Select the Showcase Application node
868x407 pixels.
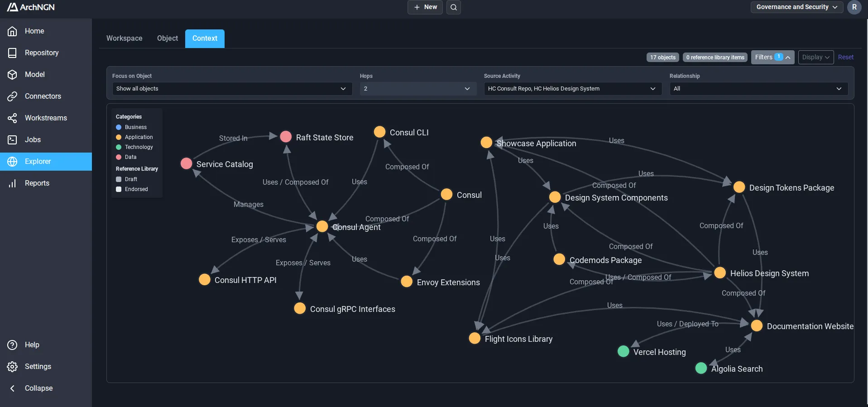[x=486, y=143]
